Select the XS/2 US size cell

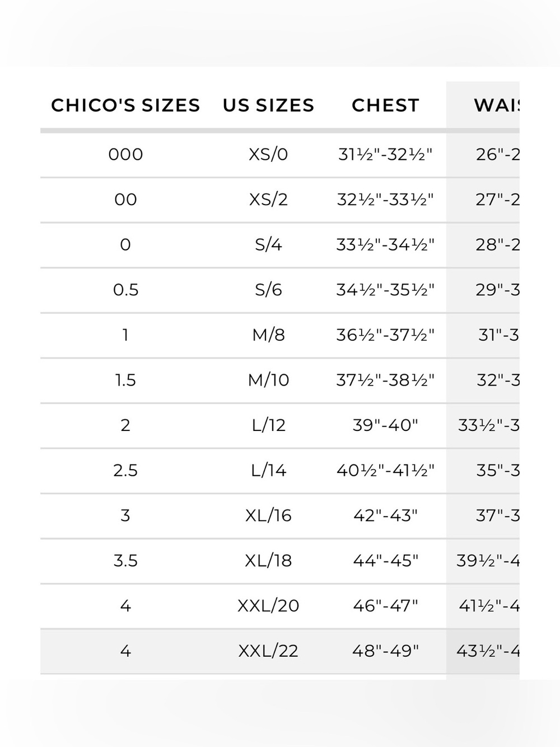point(268,199)
